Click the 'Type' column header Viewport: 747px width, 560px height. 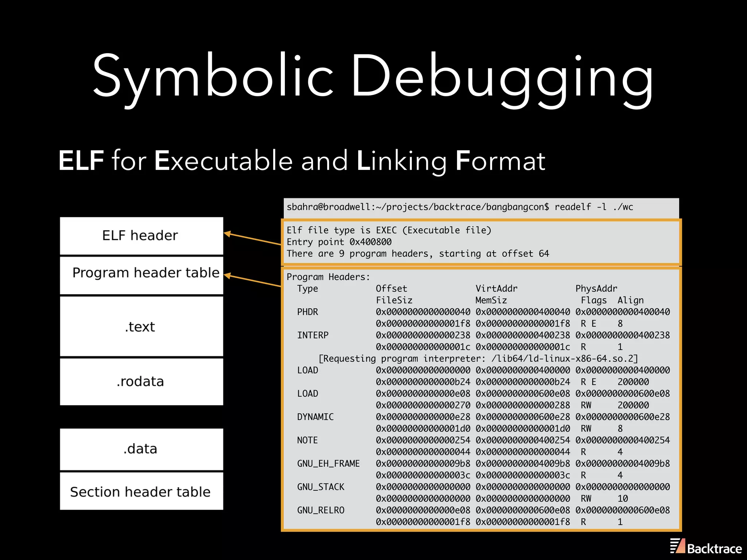307,289
